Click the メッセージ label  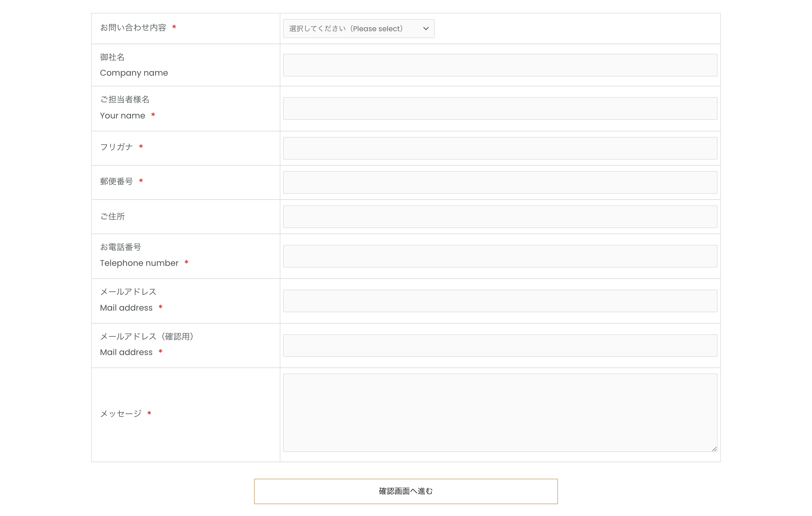coord(121,414)
